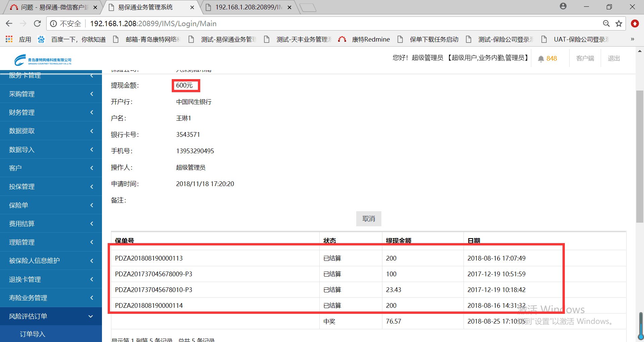644x342 pixels.
Task: Click the 青岛康特网络科技 company logo
Action: click(43, 60)
